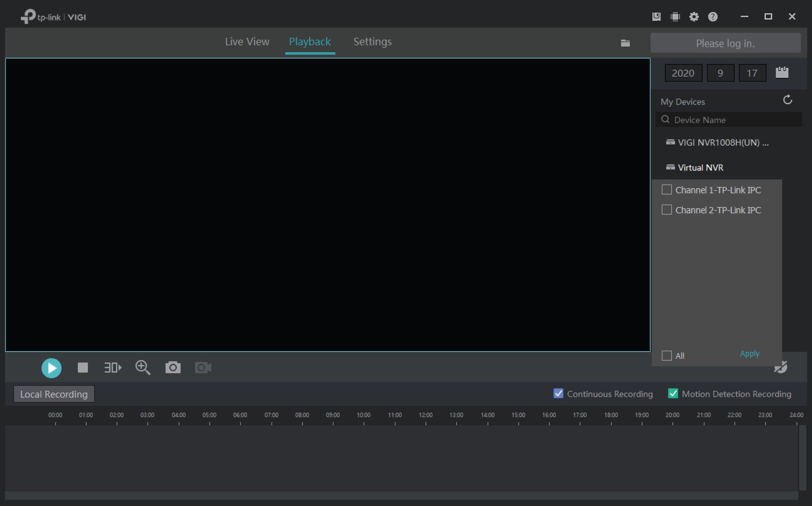Activate the digital zoom magnifier icon
This screenshot has width=812, height=506.
pos(143,368)
